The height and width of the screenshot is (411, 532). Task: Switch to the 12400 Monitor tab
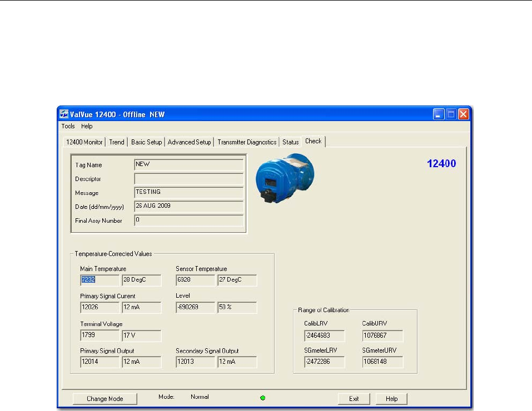click(84, 142)
